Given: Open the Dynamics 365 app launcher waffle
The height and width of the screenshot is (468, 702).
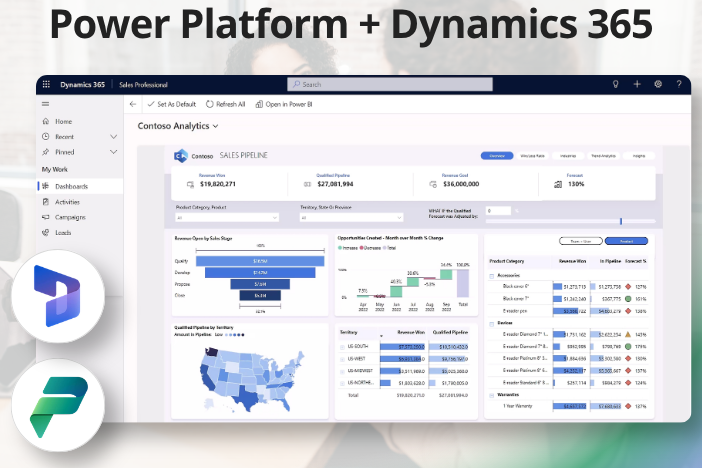Looking at the screenshot, I should (46, 84).
